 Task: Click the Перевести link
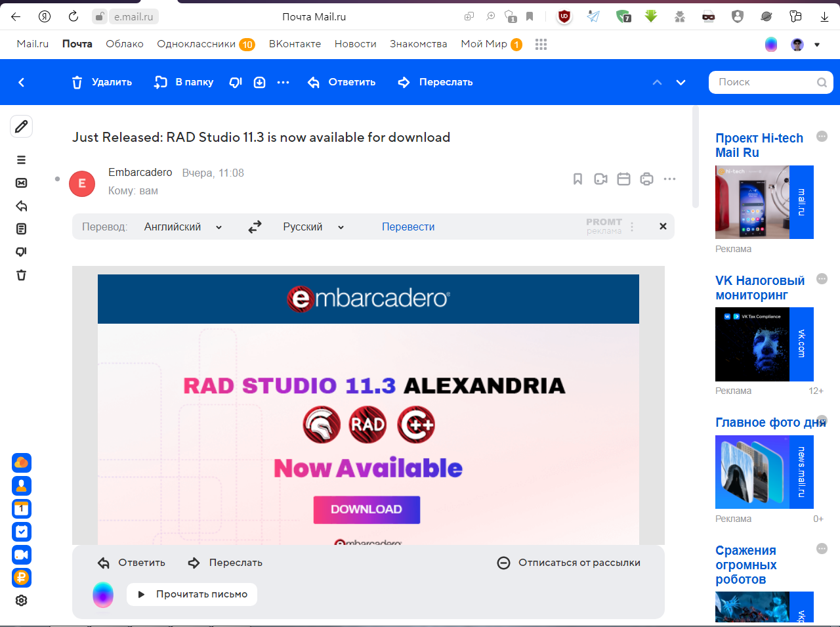click(408, 227)
